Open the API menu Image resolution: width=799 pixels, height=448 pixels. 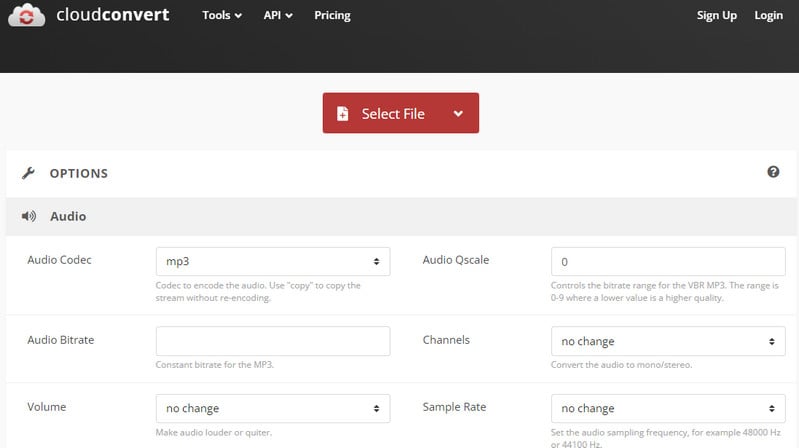(278, 15)
